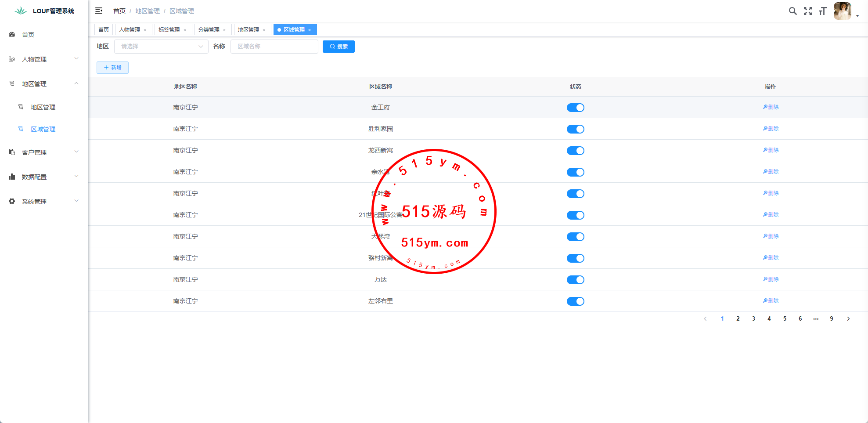Select 地区管理 submenu item in sidebar
Image resolution: width=868 pixels, height=423 pixels.
click(x=43, y=107)
